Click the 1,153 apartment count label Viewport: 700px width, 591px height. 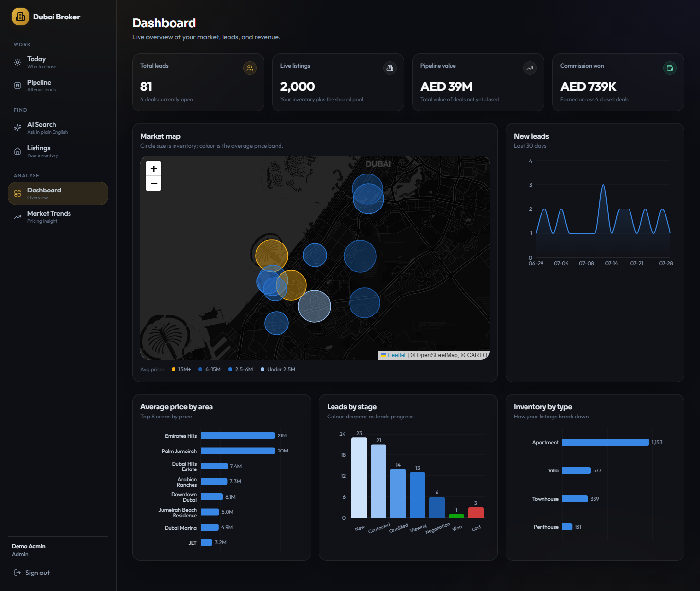(x=657, y=442)
